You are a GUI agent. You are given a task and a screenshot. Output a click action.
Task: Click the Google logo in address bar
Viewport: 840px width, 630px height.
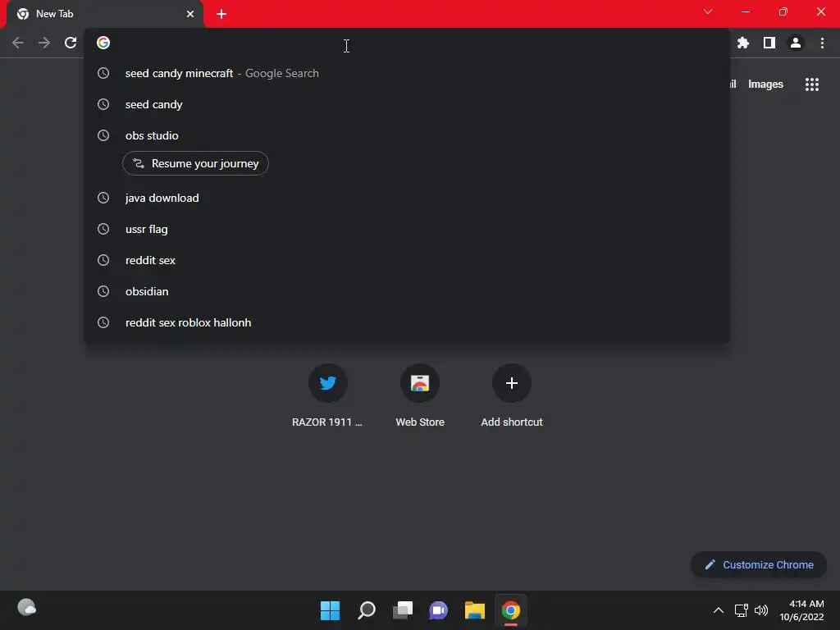[103, 43]
